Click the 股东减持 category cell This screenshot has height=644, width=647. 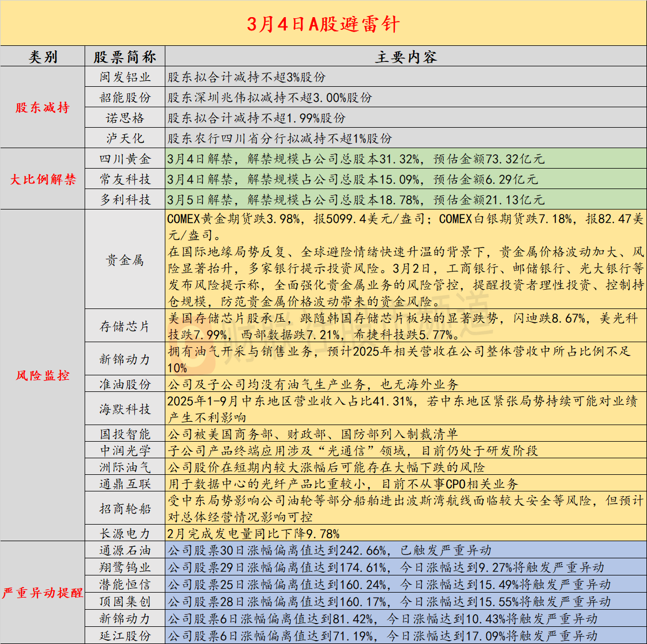43,107
